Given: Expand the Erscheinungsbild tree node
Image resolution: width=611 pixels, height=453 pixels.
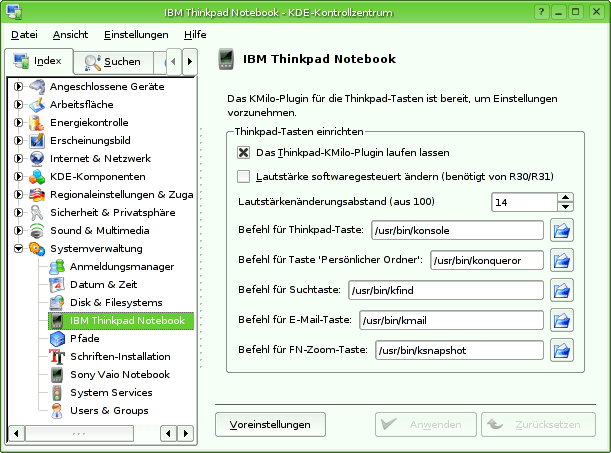Looking at the screenshot, I should 18,141.
